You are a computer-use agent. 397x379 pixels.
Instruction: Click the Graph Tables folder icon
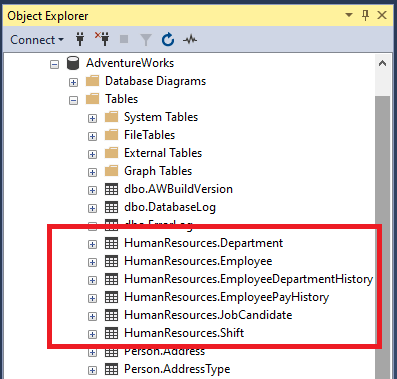(x=111, y=171)
